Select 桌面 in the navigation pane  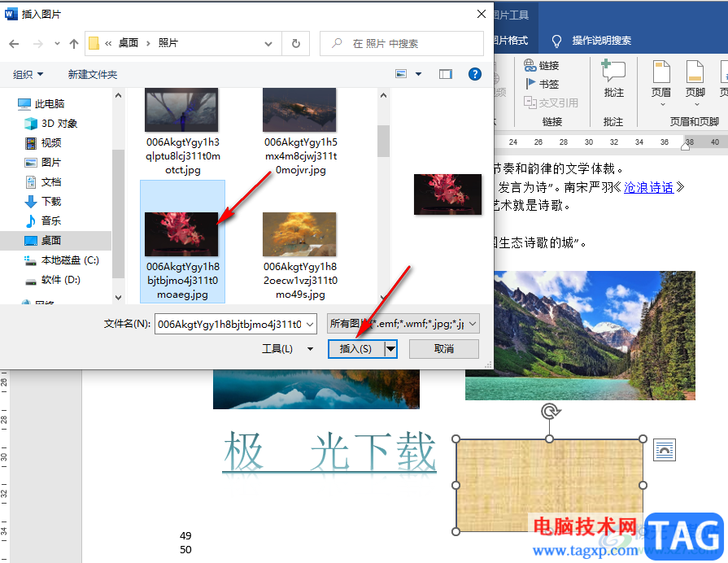[x=43, y=240]
